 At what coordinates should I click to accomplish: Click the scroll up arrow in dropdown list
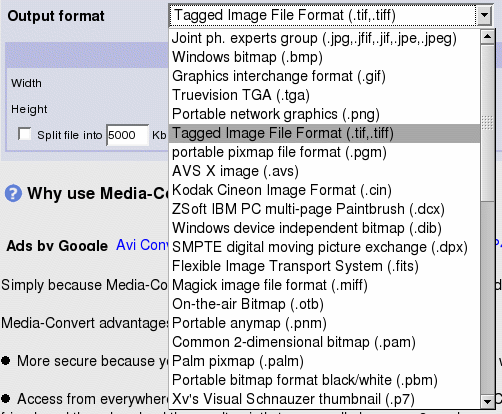pyautogui.click(x=488, y=37)
